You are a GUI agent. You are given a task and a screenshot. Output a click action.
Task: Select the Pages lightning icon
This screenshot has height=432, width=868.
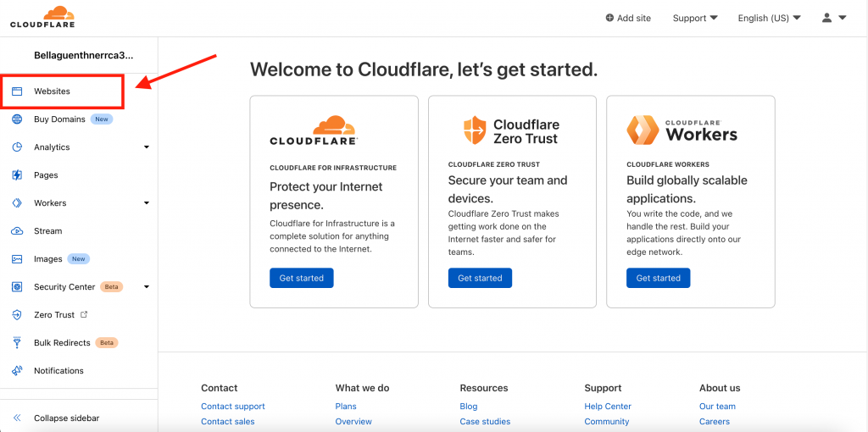(x=17, y=175)
